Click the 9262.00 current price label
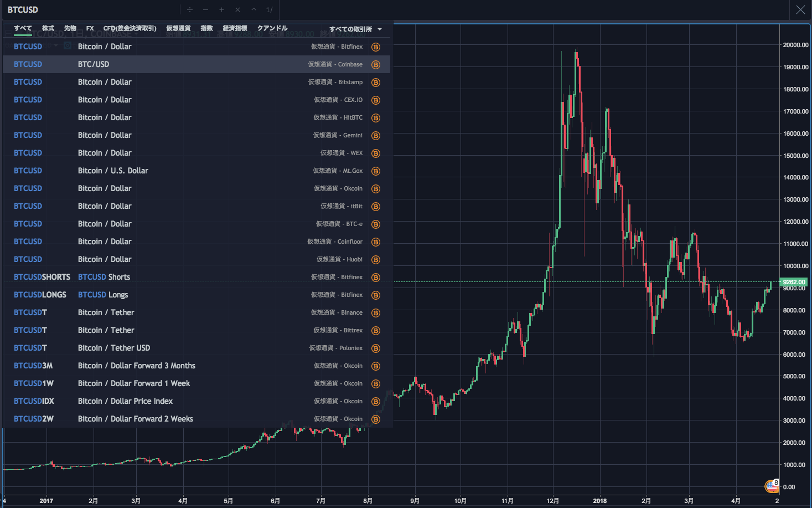 coord(794,282)
